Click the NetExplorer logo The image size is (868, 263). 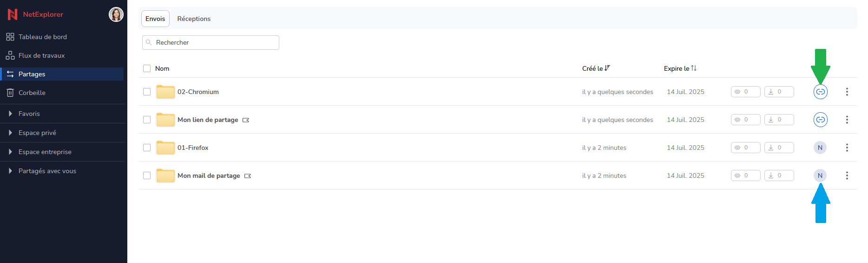(x=35, y=14)
